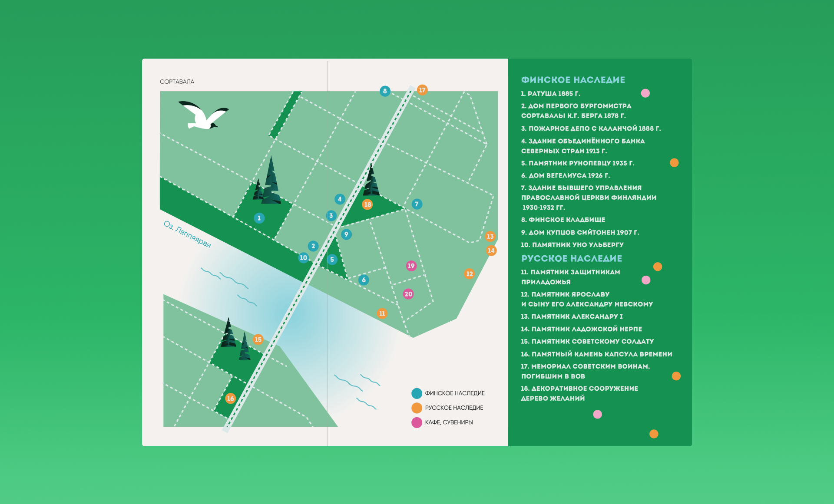Click the pink Кафе, сувениры legend dot
Image resolution: width=834 pixels, height=504 pixels.
tap(417, 422)
